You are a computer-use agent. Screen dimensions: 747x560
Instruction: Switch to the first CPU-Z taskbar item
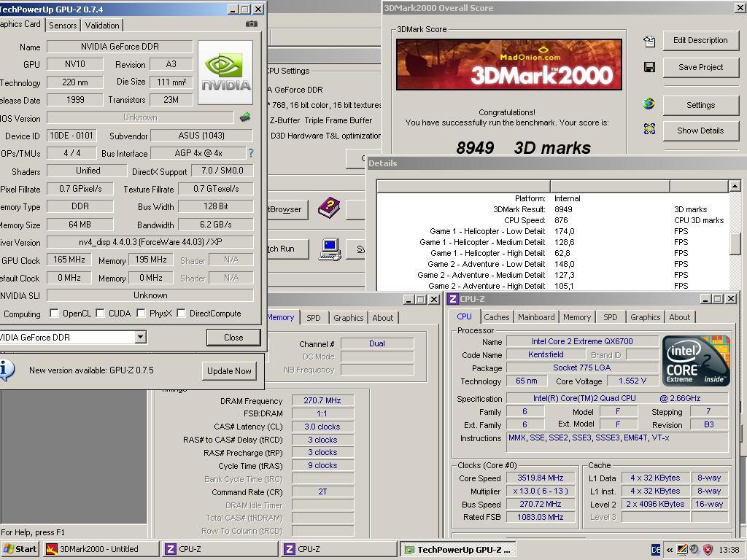(x=220, y=549)
